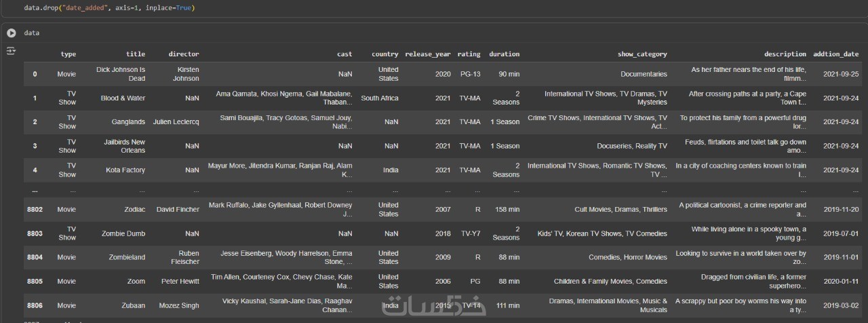Screen dimensions: 868x323
Task: Select date cell '2021-09-25'
Action: point(841,74)
